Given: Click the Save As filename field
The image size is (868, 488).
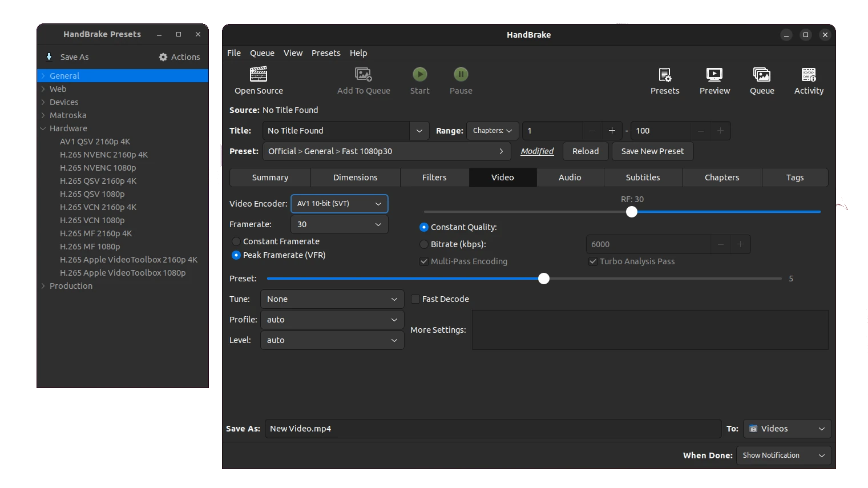Looking at the screenshot, I should pyautogui.click(x=493, y=429).
